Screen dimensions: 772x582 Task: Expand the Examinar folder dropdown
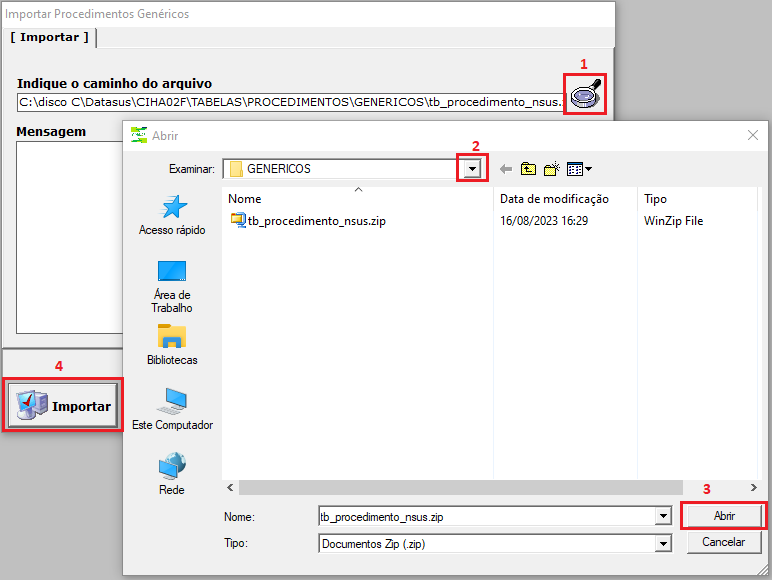tap(473, 169)
